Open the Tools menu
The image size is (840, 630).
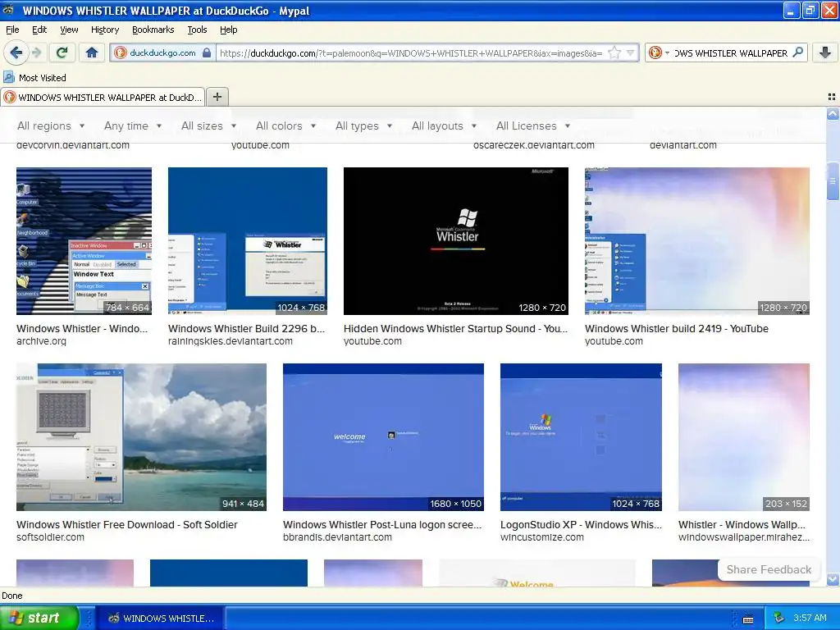click(x=197, y=30)
